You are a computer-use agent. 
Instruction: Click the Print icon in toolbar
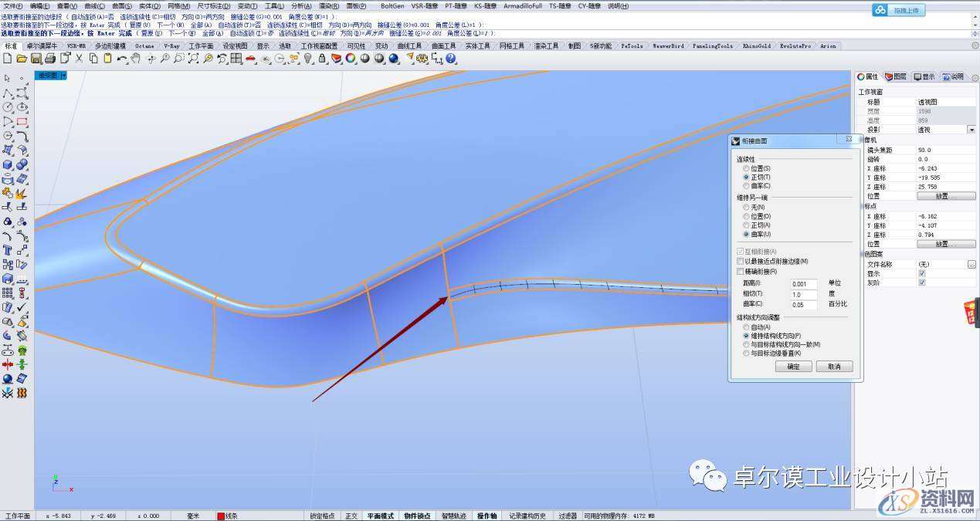point(49,59)
